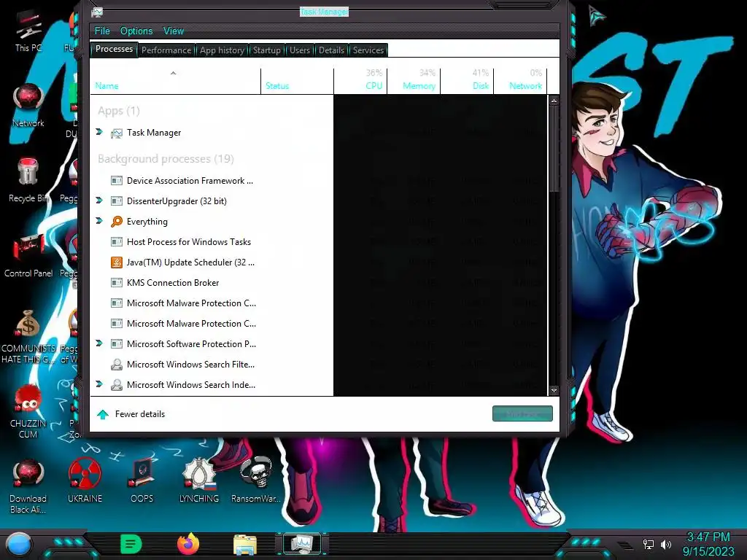Open the OOPS desktop icon
747x560 pixels.
point(142,480)
